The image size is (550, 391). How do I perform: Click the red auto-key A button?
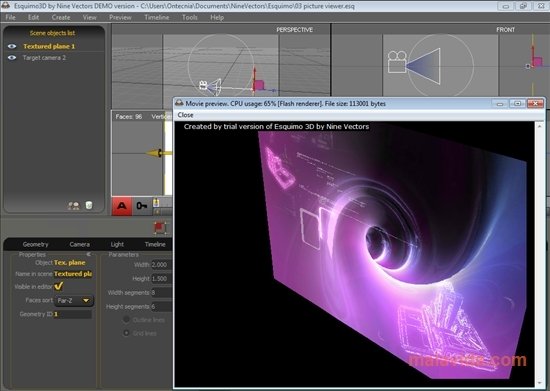tap(122, 206)
